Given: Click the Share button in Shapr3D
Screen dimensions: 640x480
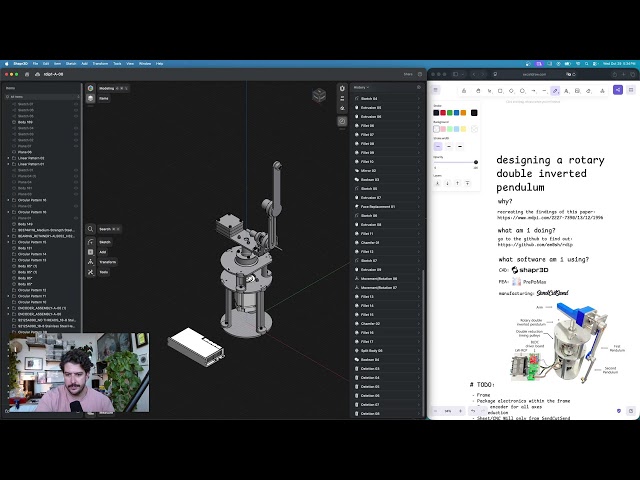Looking at the screenshot, I should point(408,74).
